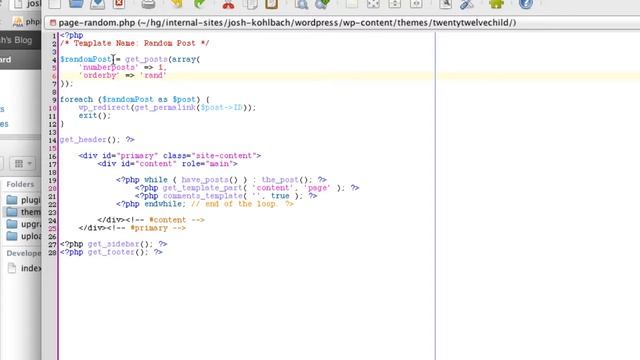Click the Print toolbar icon
This screenshot has height=360, width=640.
(x=148, y=4)
